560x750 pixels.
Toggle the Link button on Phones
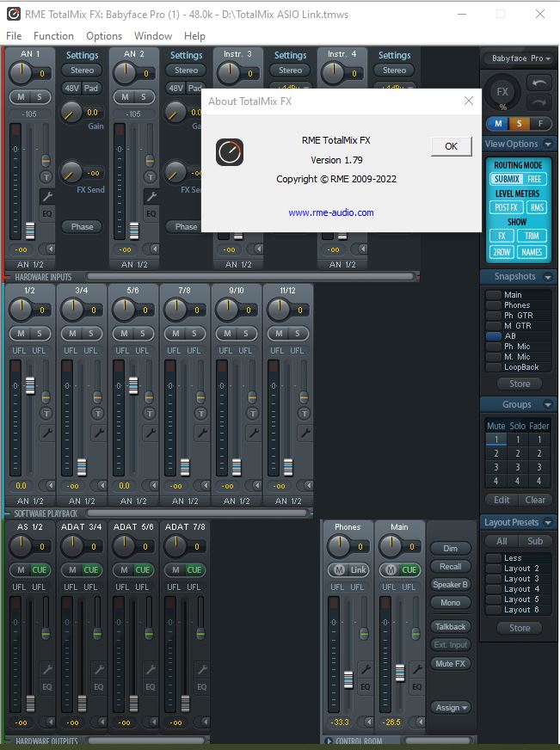(x=358, y=569)
